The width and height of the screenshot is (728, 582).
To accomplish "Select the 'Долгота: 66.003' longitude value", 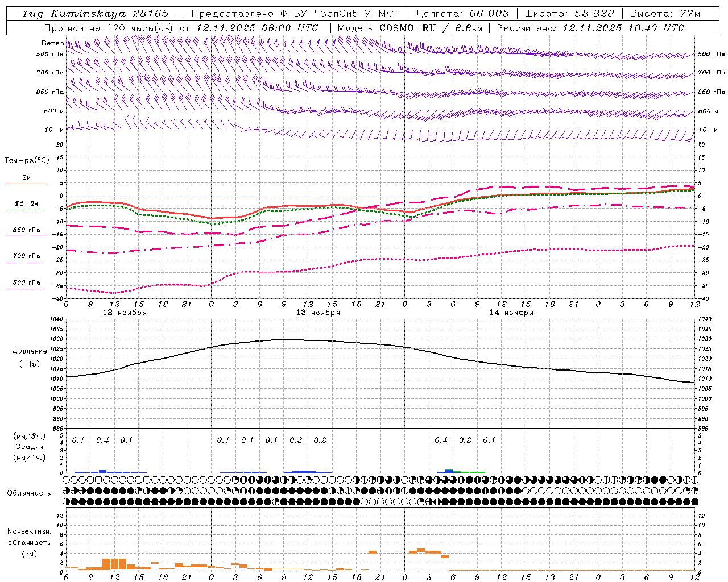I will pyautogui.click(x=462, y=14).
